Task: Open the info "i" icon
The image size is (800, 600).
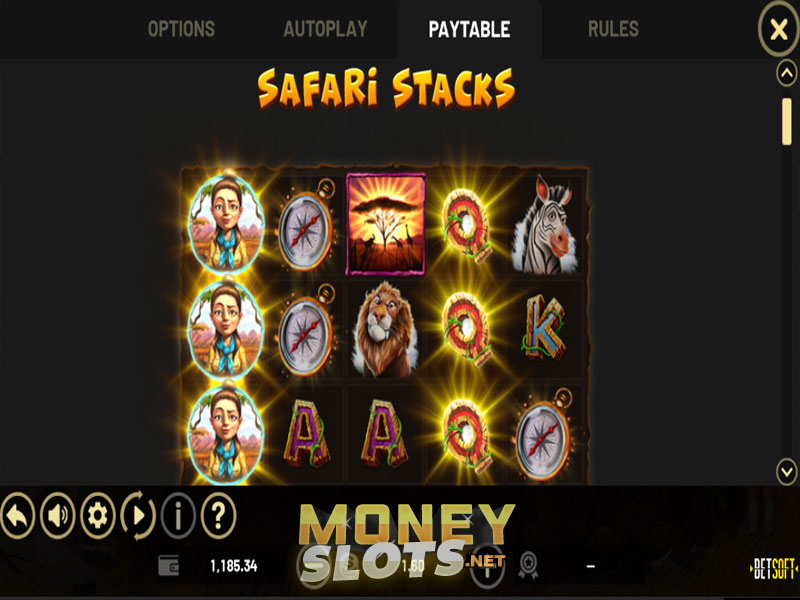Action: pos(178,516)
